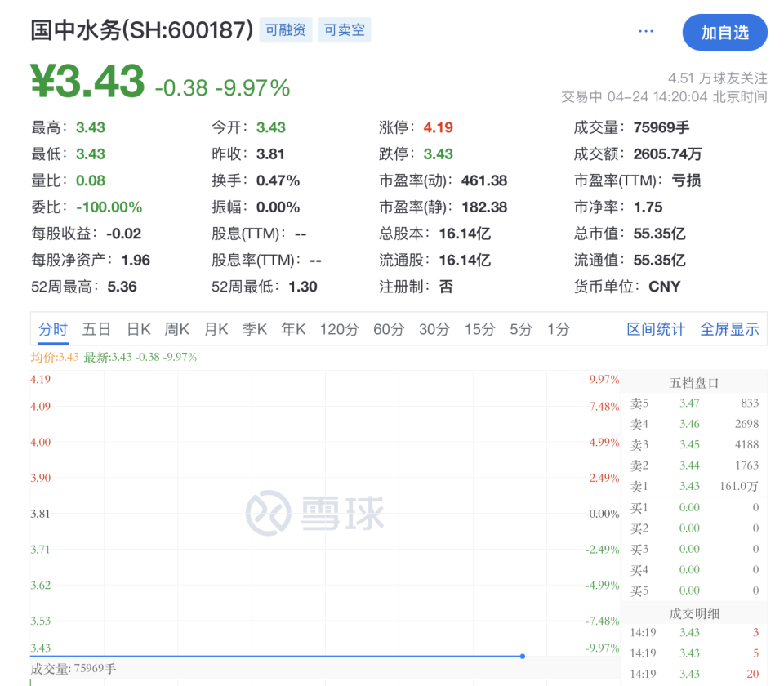This screenshot has height=686, width=784.
Task: Click the 14:19 trade with volume 5
Action: [x=694, y=653]
